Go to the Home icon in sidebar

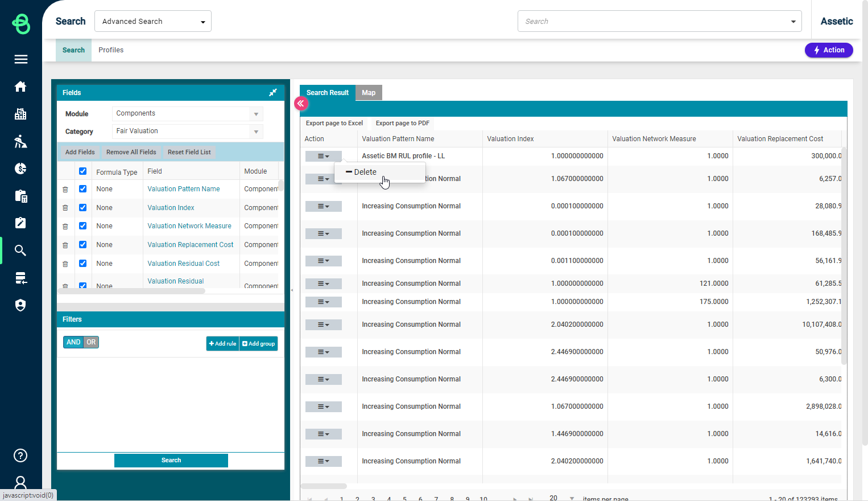click(20, 87)
